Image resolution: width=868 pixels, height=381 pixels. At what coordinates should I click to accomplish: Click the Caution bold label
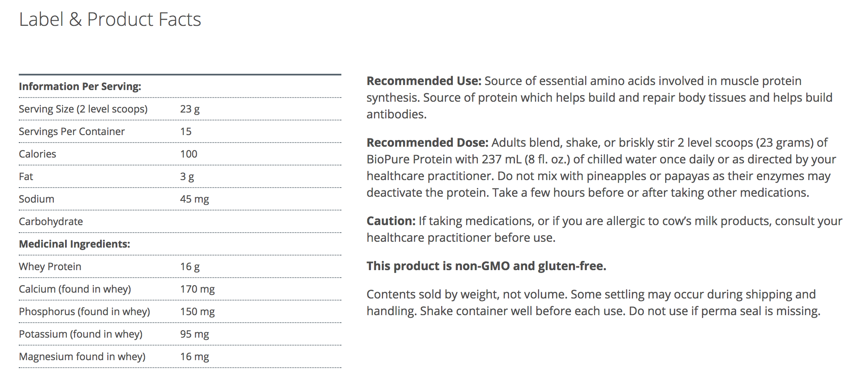click(x=391, y=221)
